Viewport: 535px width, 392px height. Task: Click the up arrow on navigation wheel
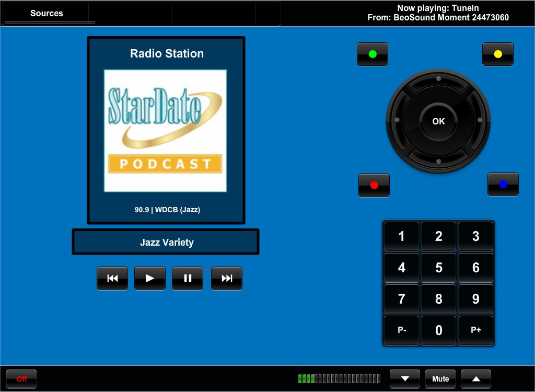[438, 80]
